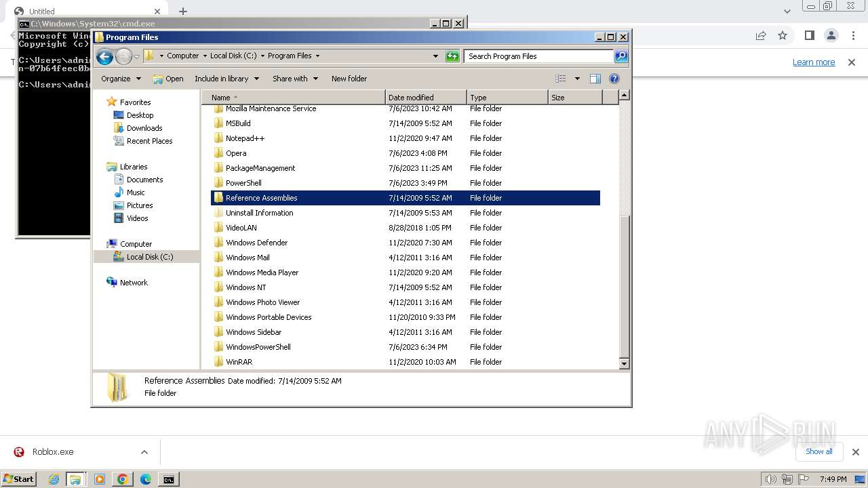This screenshot has height=488, width=868.
Task: Select Videos library in sidebar
Action: (137, 218)
